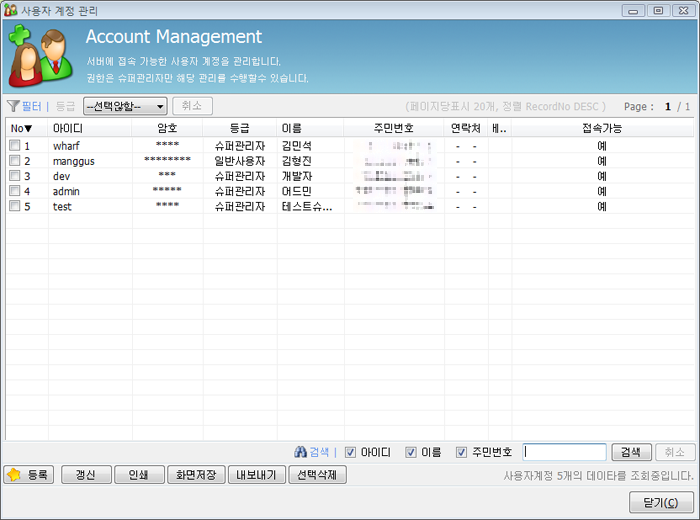Click the search text input field

564,452
